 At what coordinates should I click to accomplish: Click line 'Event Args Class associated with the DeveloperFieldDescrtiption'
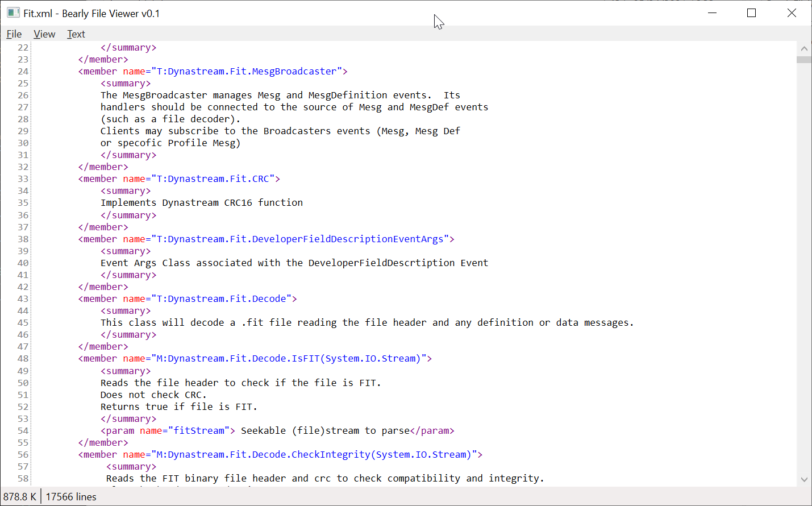click(294, 263)
